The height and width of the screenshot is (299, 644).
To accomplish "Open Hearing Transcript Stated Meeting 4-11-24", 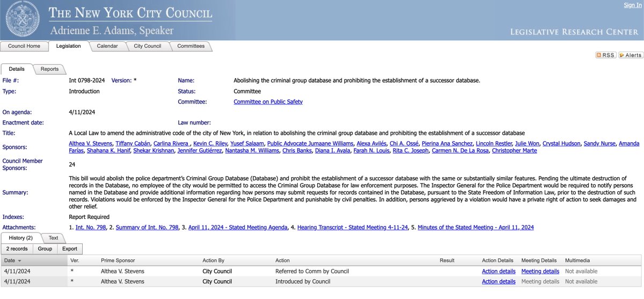I will [354, 228].
